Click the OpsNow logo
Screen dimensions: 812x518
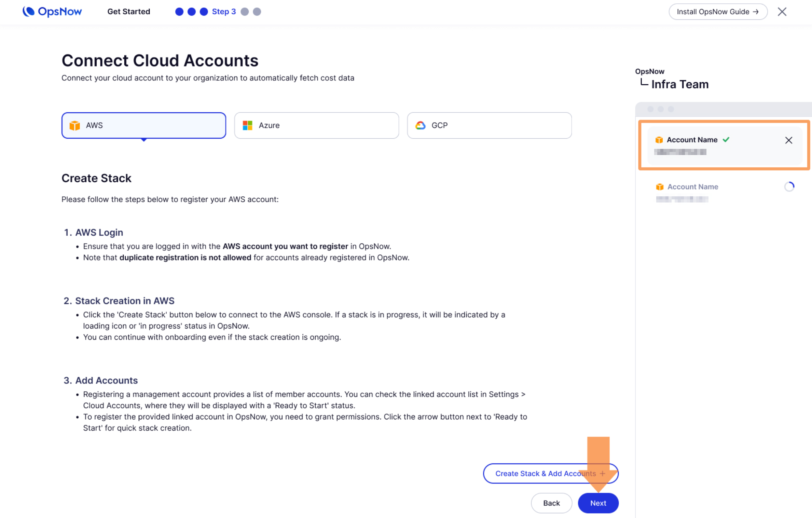(x=52, y=12)
